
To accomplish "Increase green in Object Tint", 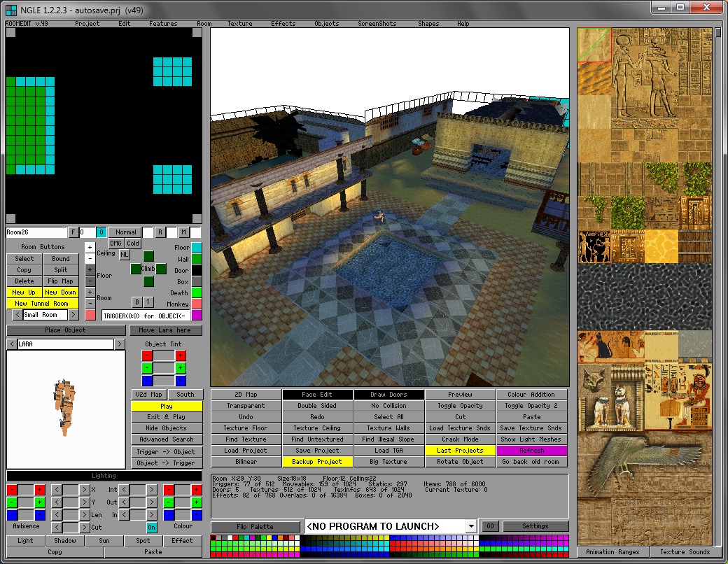I will [x=181, y=368].
